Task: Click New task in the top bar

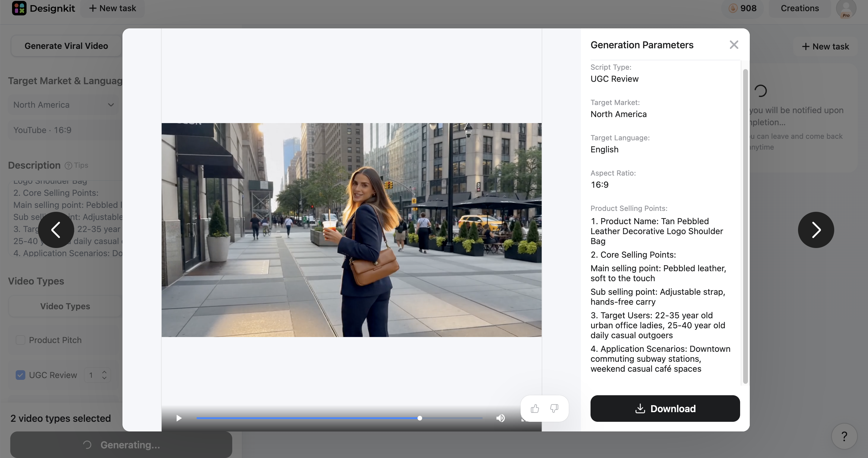Action: click(112, 8)
